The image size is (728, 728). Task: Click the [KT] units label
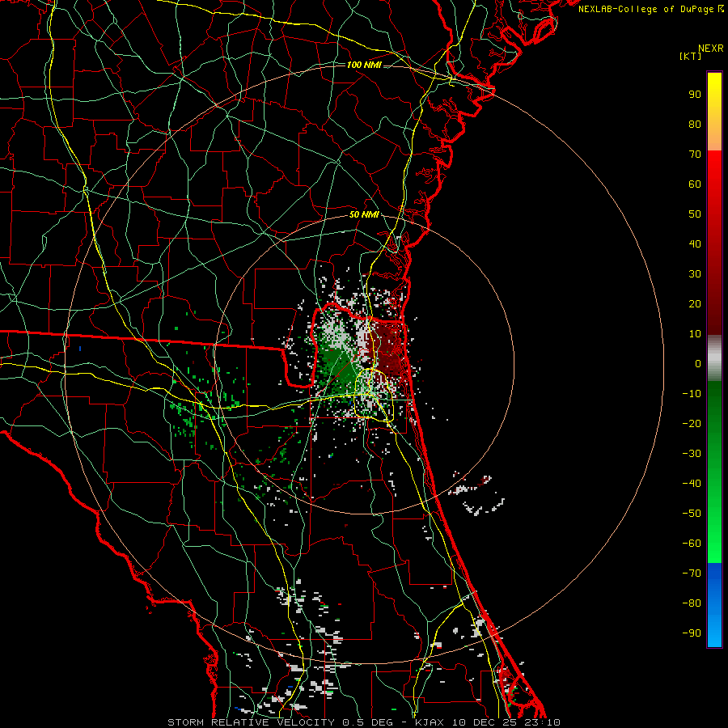691,56
